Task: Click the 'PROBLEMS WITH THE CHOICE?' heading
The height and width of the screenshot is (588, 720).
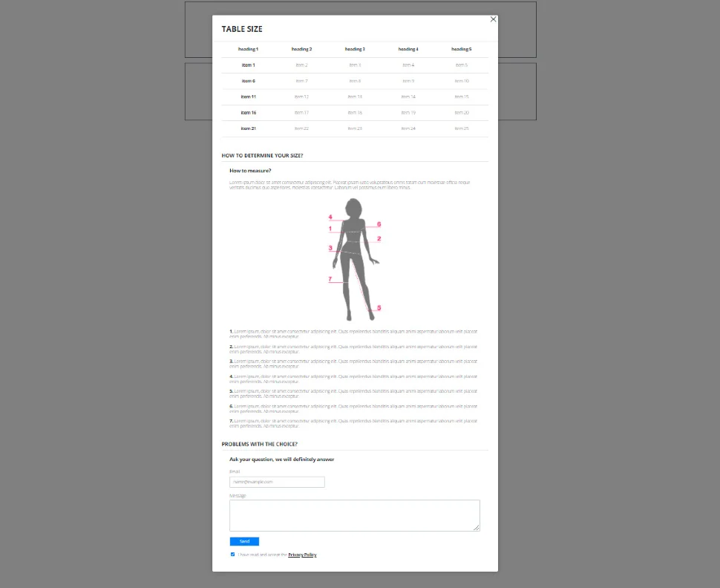Action: coord(260,444)
